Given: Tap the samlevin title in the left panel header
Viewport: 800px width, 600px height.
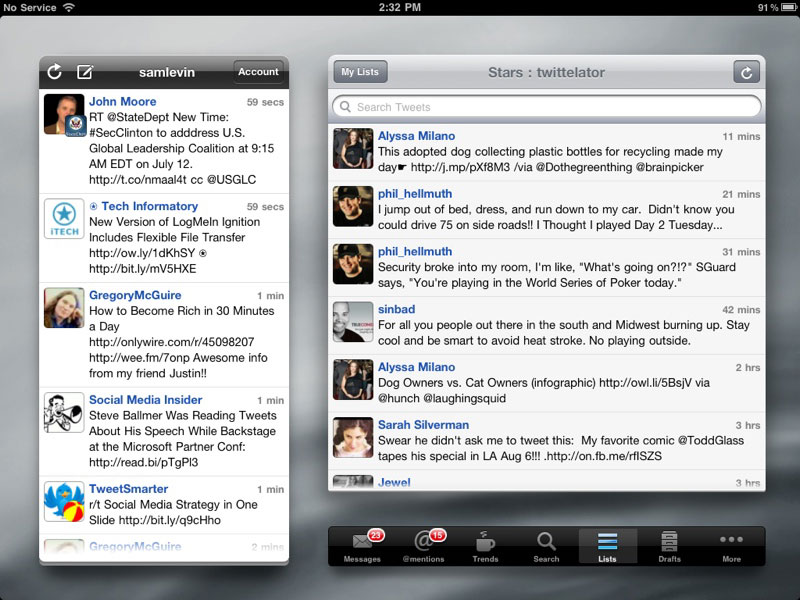Looking at the screenshot, I should pos(167,72).
